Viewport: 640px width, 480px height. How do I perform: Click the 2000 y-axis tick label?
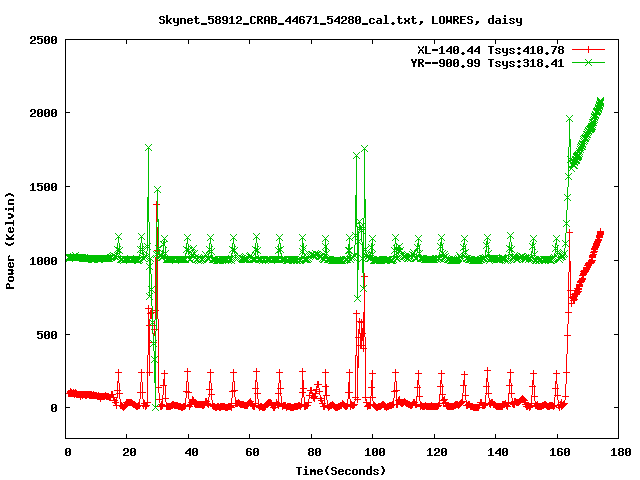tap(43, 113)
